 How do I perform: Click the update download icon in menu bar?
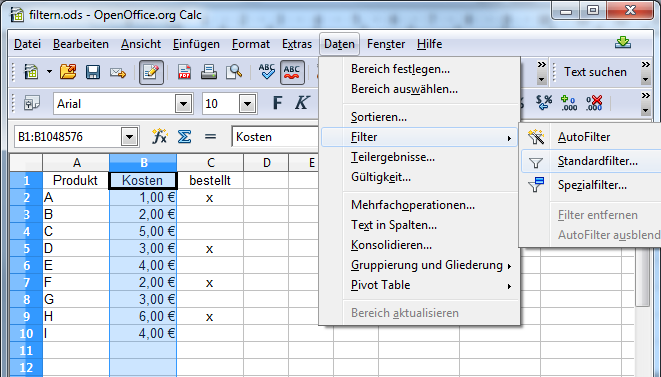tap(623, 42)
